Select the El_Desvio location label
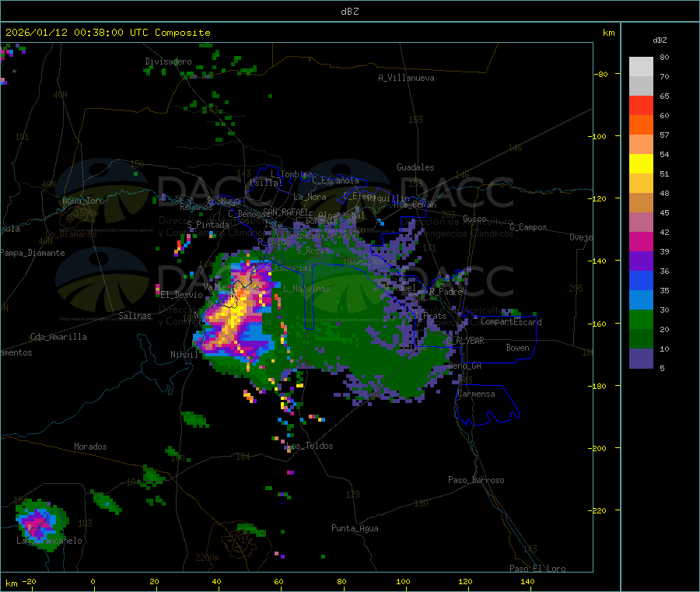Viewport: 700px width, 592px height. tap(181, 295)
